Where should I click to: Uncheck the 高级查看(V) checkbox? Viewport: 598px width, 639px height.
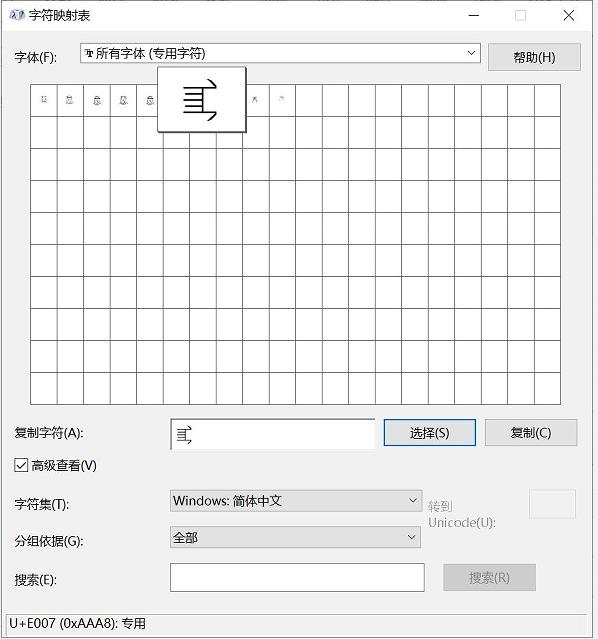[x=21, y=465]
